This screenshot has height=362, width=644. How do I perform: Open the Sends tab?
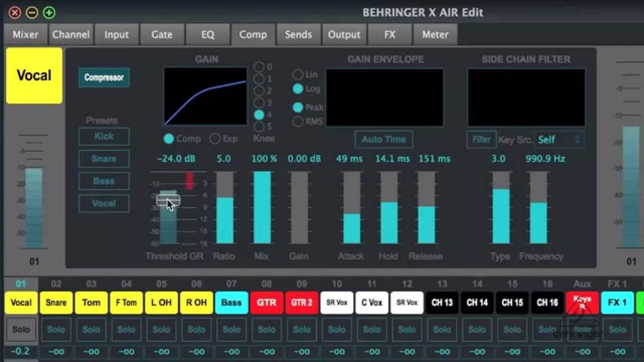(299, 35)
